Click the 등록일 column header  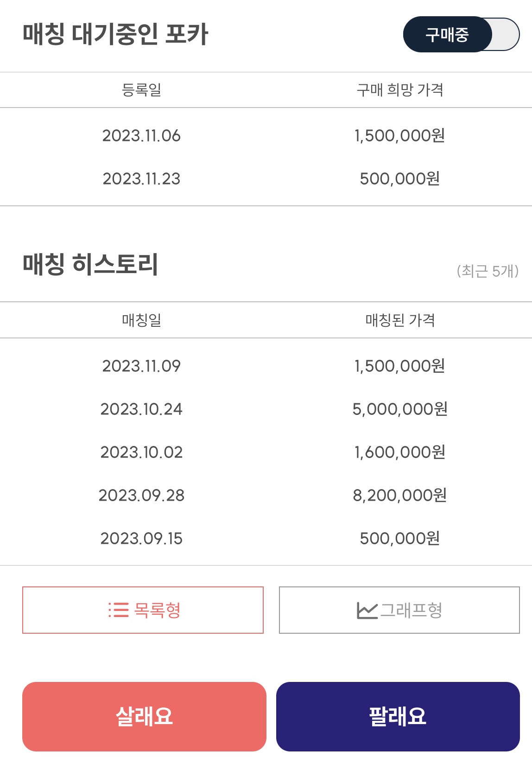(x=141, y=89)
